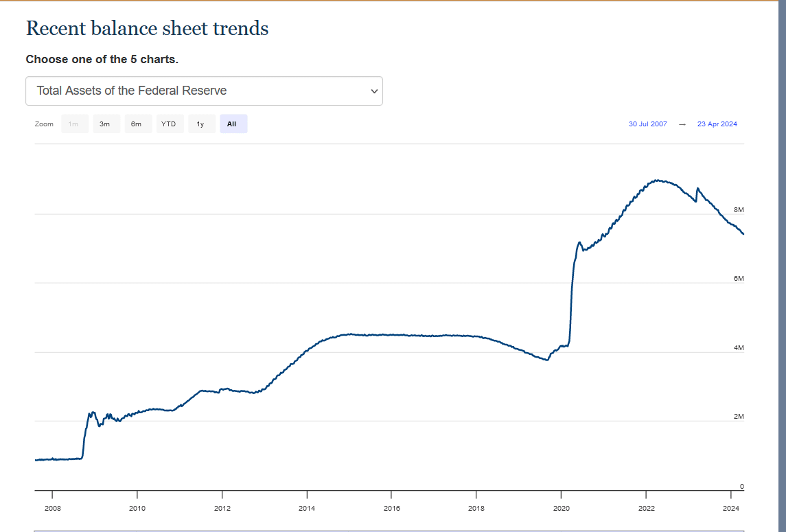The height and width of the screenshot is (532, 786).
Task: Click the 2022 x-axis label
Action: (646, 509)
